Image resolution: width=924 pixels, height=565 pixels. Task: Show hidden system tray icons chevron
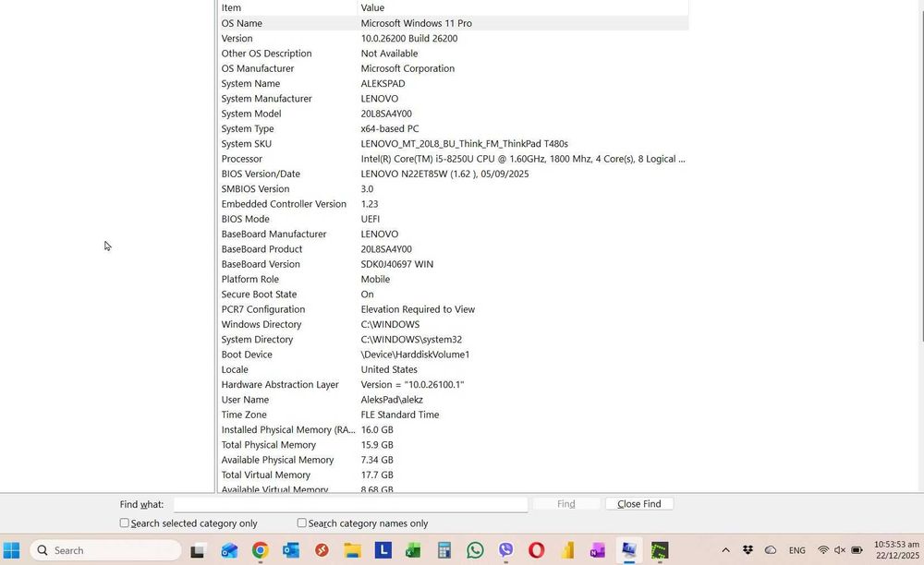[x=725, y=550]
